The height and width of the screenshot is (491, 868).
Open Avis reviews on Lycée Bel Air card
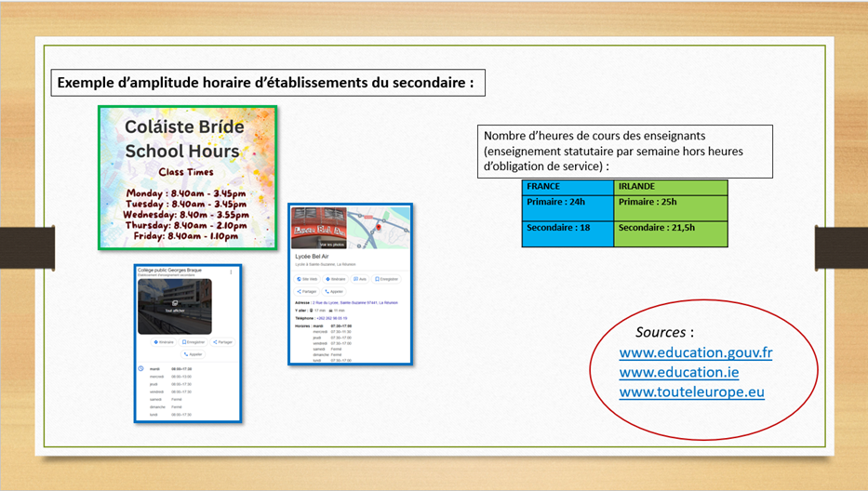(361, 278)
